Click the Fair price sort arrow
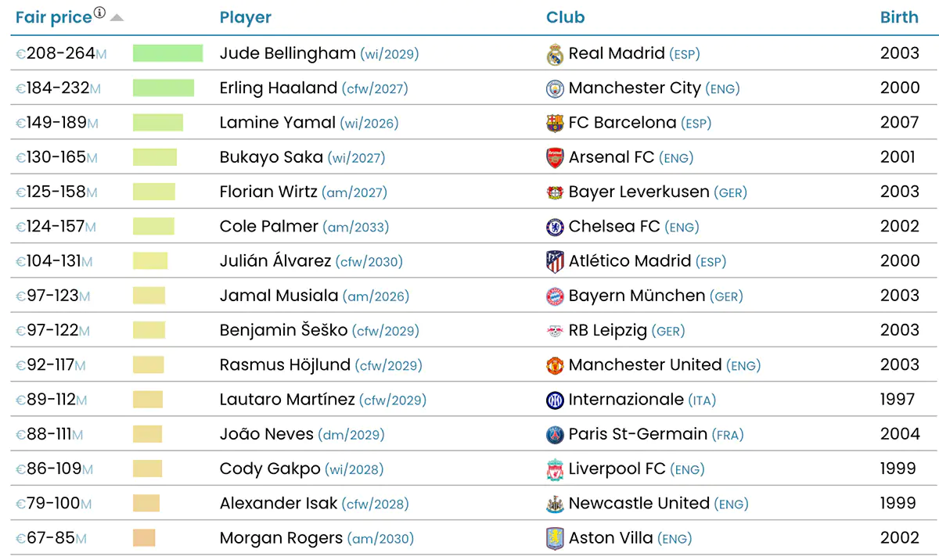 [117, 17]
